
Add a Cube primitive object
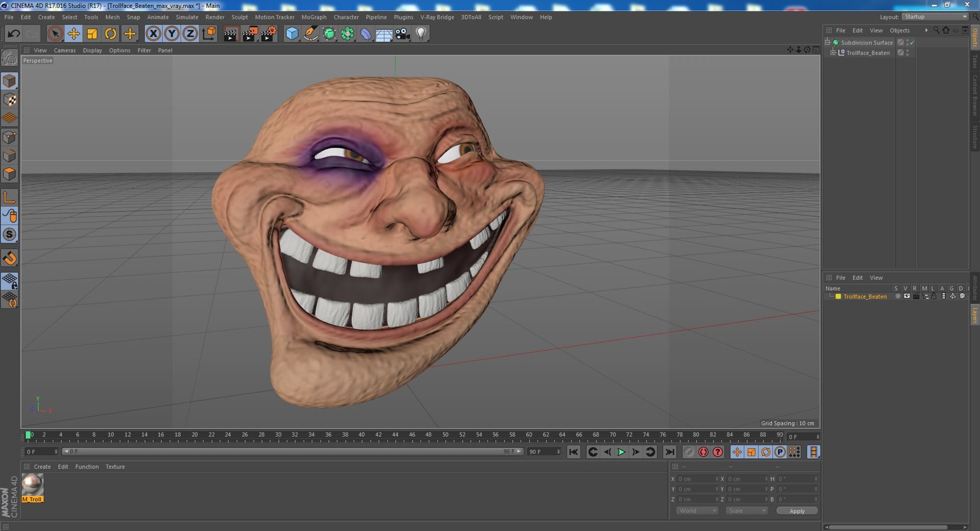tap(292, 34)
